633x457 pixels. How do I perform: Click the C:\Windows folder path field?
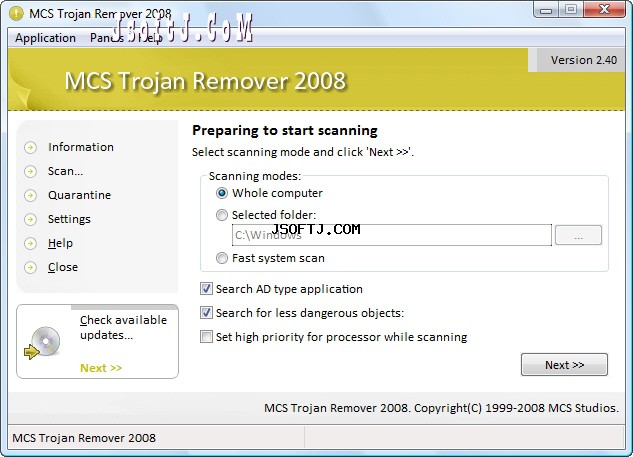392,235
